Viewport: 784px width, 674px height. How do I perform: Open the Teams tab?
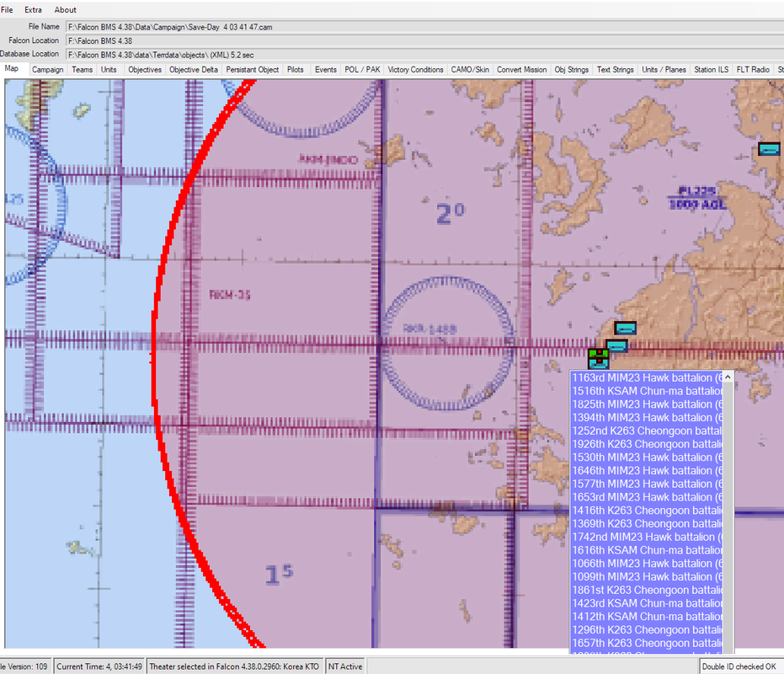coord(82,70)
